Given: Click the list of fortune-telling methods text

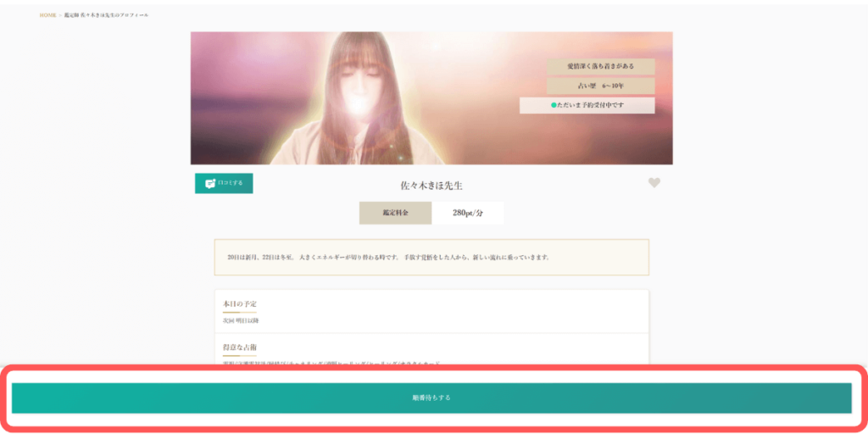Looking at the screenshot, I should pos(331,364).
